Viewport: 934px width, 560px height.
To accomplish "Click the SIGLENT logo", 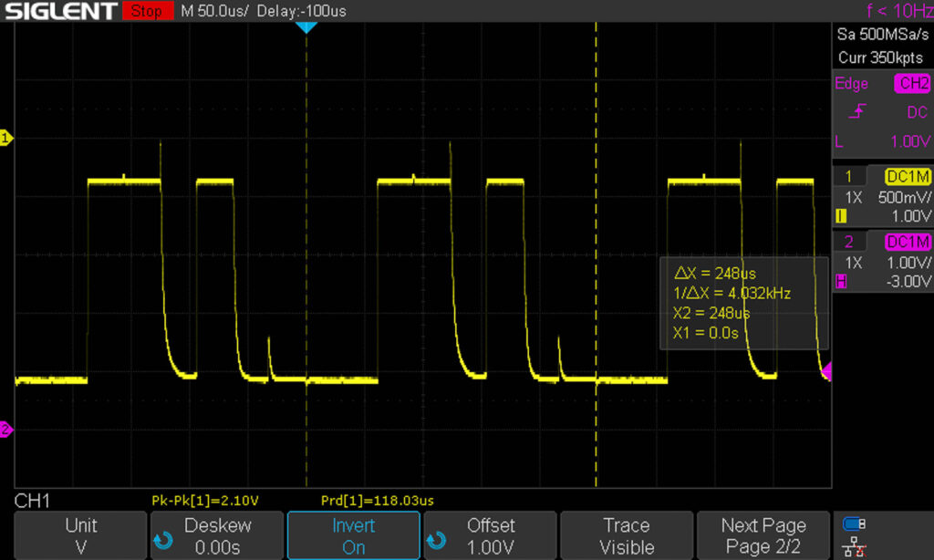I will pyautogui.click(x=61, y=11).
